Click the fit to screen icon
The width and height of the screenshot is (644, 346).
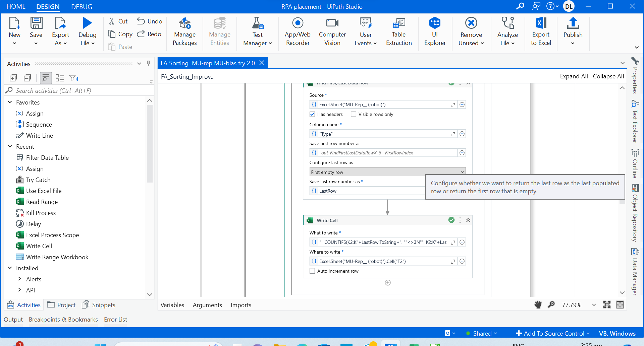tap(607, 305)
